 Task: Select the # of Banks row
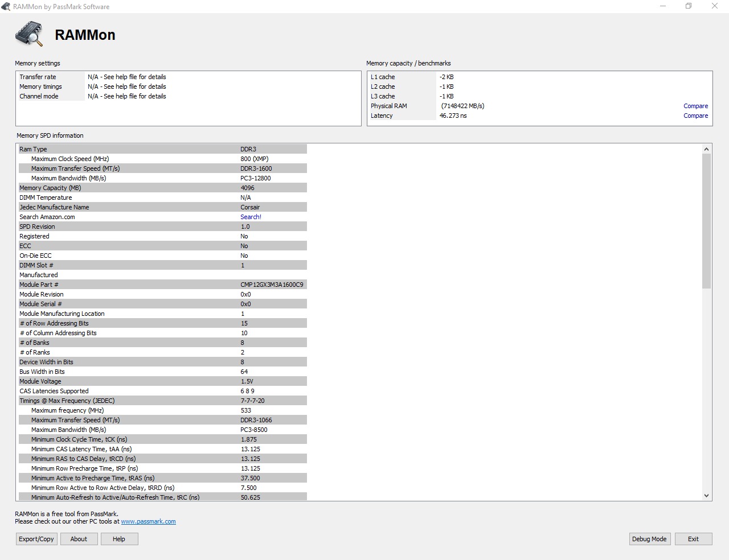(x=163, y=343)
